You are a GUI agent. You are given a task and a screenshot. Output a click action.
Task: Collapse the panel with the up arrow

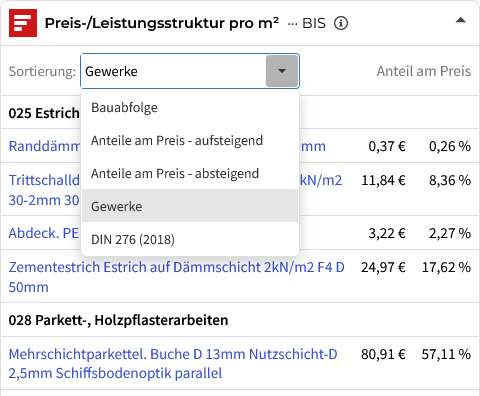[x=460, y=20]
